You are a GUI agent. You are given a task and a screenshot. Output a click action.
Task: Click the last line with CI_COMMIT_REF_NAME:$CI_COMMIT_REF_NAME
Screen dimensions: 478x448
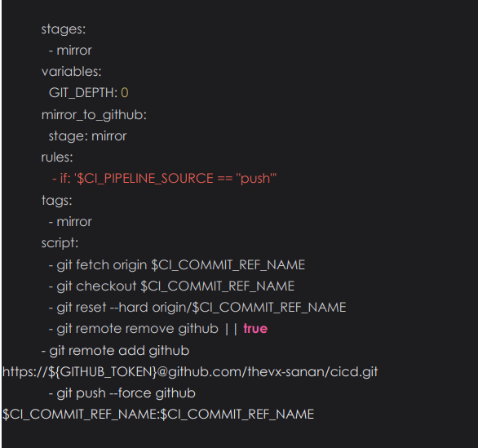coord(158,415)
